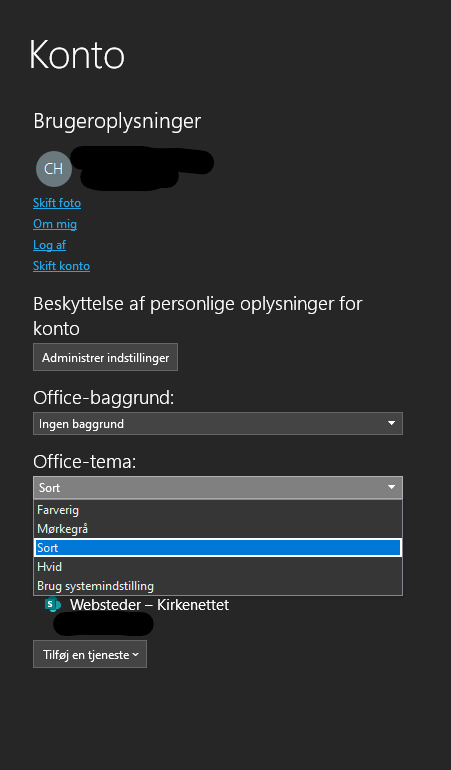The image size is (451, 770).
Task: Click the Office-tema dropdown arrow
Action: (391, 488)
